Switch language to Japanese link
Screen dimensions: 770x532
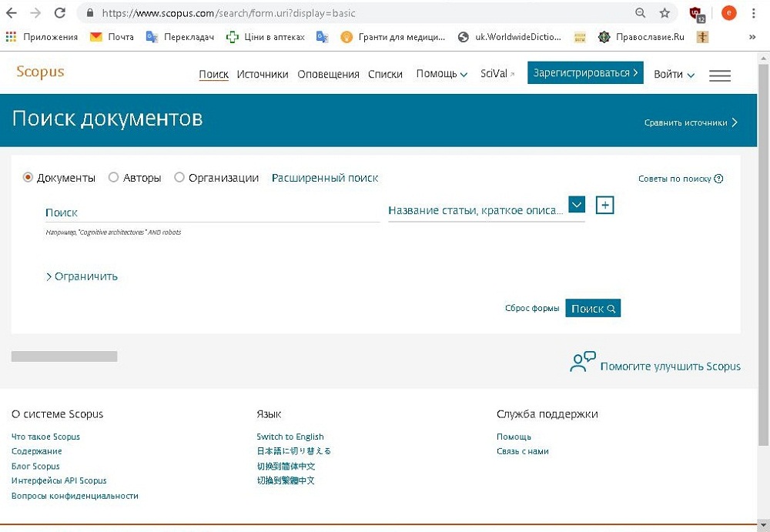[x=293, y=451]
